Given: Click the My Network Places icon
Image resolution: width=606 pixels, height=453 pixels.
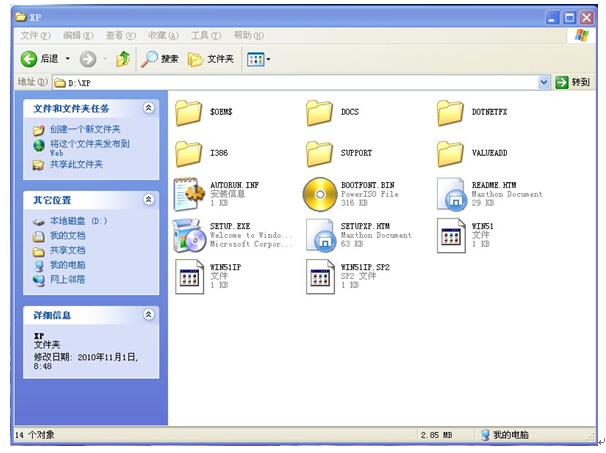Looking at the screenshot, I should [38, 281].
